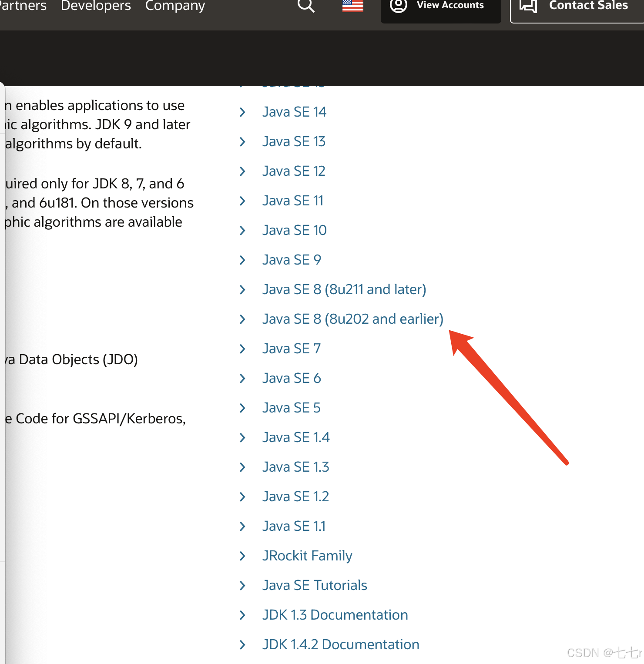Open the Java SE 7 link

[292, 349]
